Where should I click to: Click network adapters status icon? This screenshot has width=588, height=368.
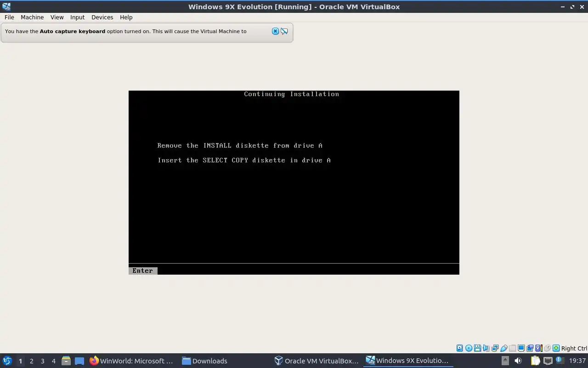pos(495,348)
